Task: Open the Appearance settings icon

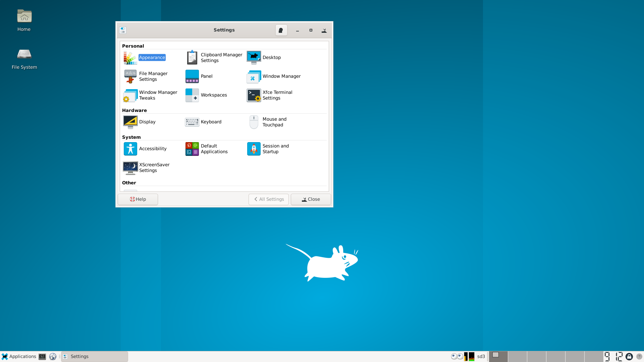Action: 130,58
